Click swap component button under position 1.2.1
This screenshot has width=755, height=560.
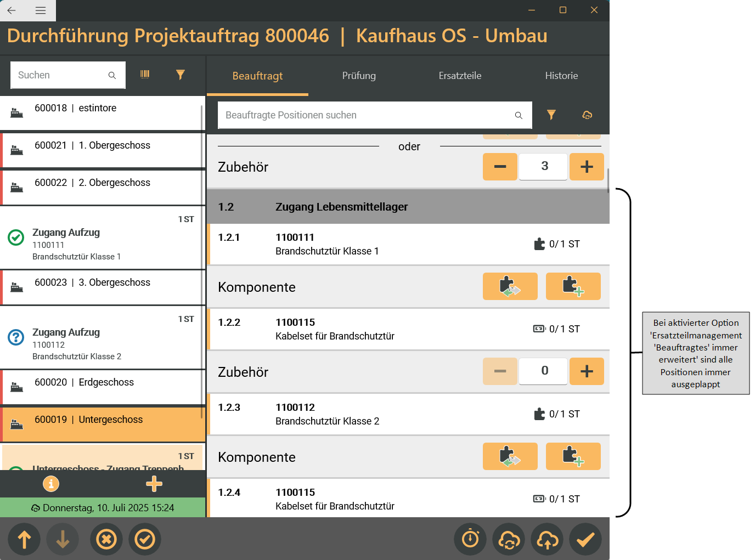click(x=510, y=286)
